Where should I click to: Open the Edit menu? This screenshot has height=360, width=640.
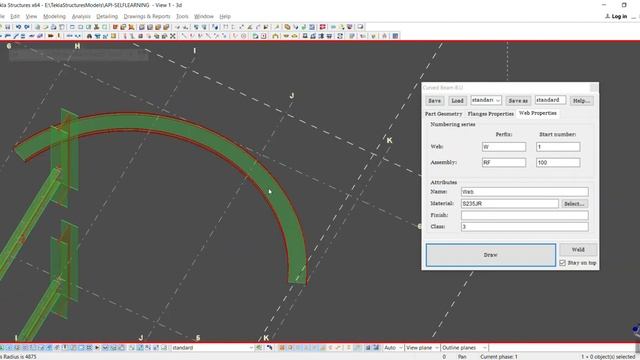15,16
